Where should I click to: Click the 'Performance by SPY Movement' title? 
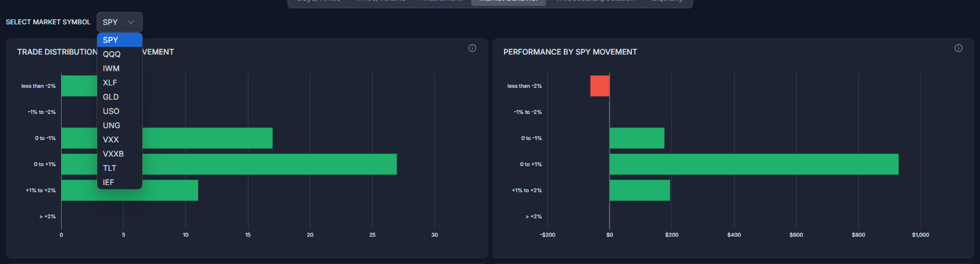(570, 52)
